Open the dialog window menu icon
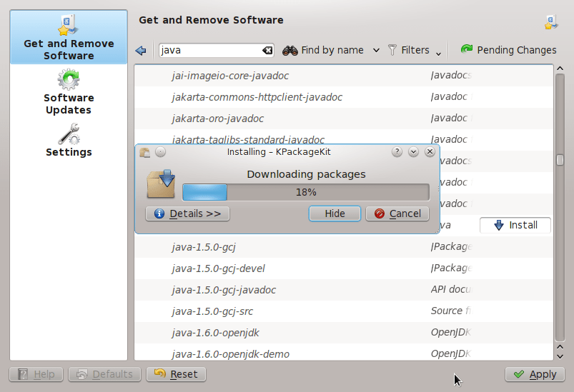This screenshot has height=392, width=574. (144, 152)
